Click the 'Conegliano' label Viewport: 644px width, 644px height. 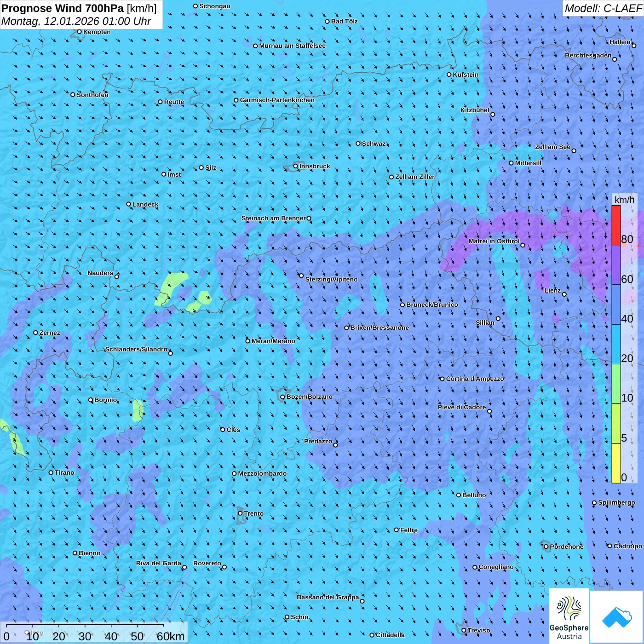click(x=496, y=567)
